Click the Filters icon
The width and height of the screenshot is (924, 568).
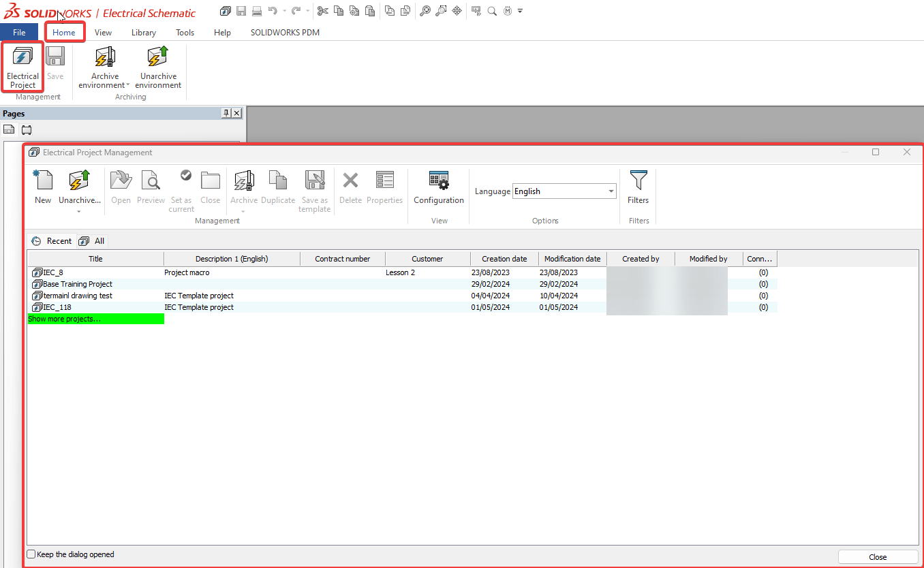[638, 187]
